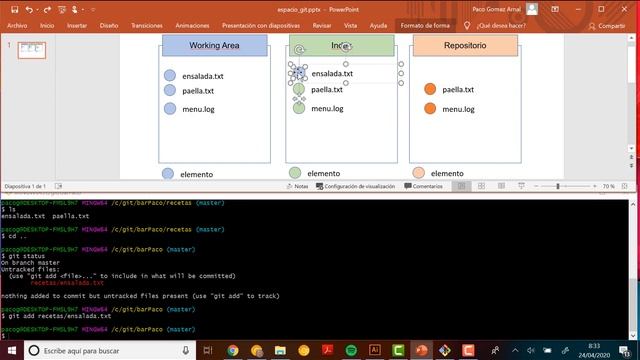Click the Windows search box
The width and height of the screenshot is (640, 360).
pyautogui.click(x=109, y=350)
